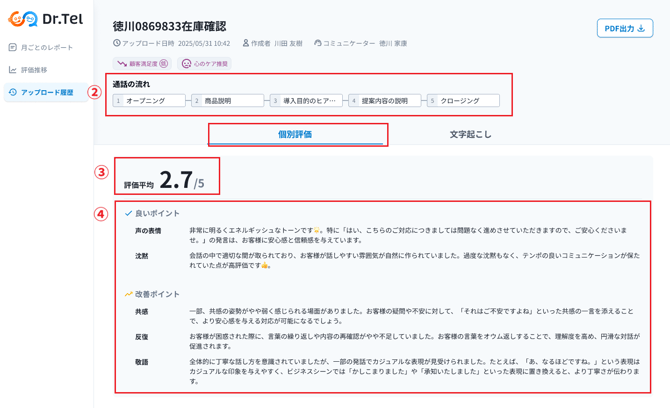
Task: Click the upload date clock icon
Action: point(117,43)
